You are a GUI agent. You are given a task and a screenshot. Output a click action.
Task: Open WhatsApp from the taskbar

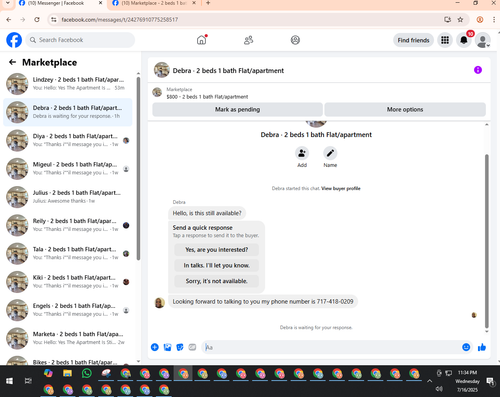(x=87, y=373)
